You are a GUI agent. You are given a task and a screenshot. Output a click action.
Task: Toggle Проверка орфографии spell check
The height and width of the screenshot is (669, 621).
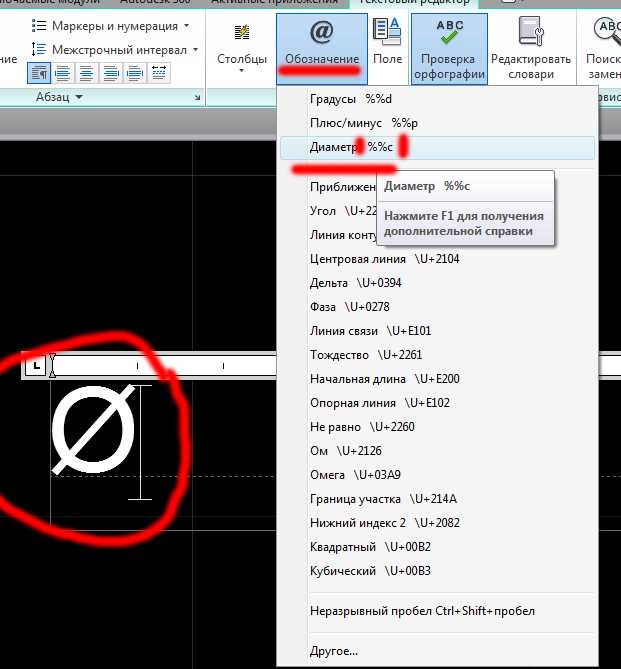449,49
